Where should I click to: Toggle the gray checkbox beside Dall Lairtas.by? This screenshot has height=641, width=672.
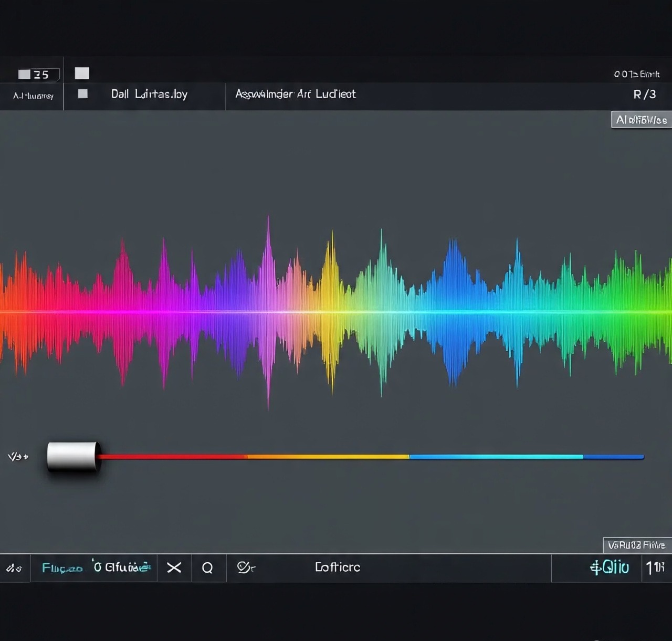[82, 94]
